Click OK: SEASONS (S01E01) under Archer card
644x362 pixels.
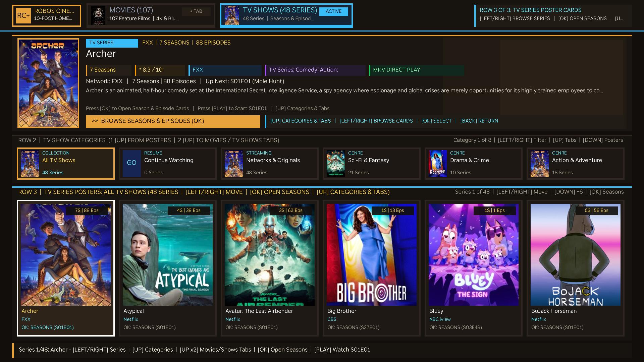[x=48, y=327]
